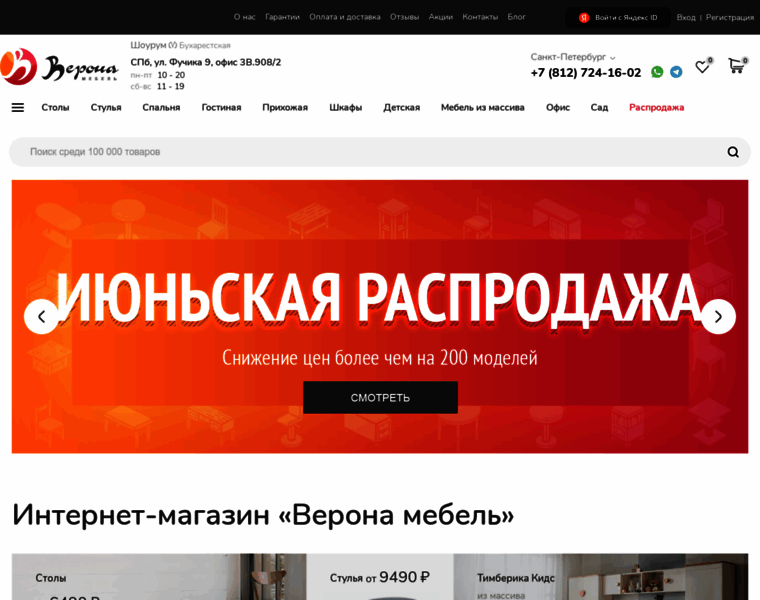The width and height of the screenshot is (760, 600).
Task: Click the Регистрация link
Action: coord(729,17)
